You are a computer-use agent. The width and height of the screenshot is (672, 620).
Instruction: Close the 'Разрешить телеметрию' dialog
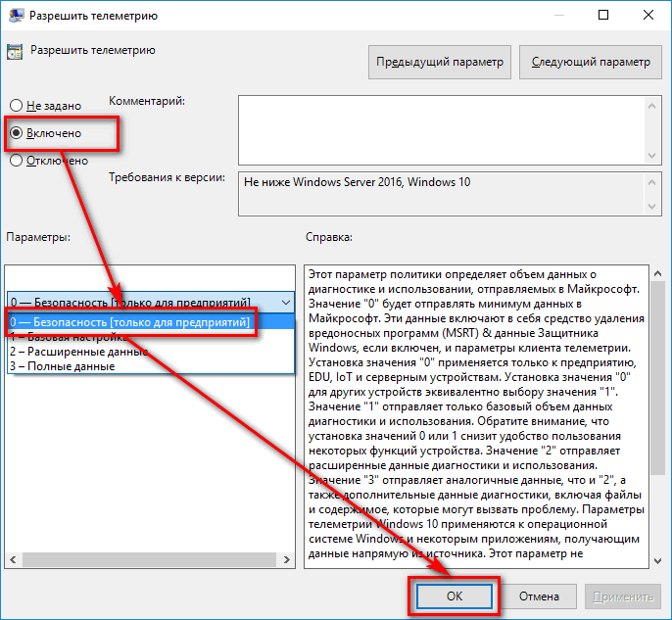coord(648,15)
